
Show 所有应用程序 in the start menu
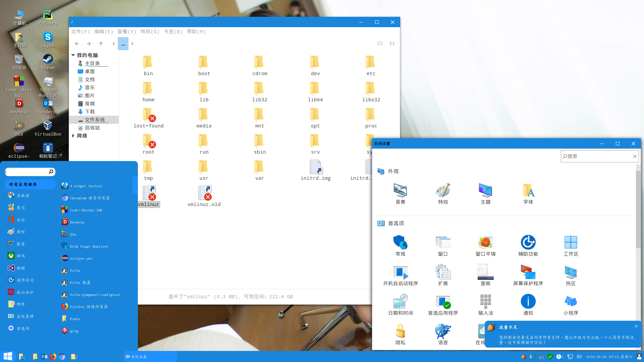(30, 184)
